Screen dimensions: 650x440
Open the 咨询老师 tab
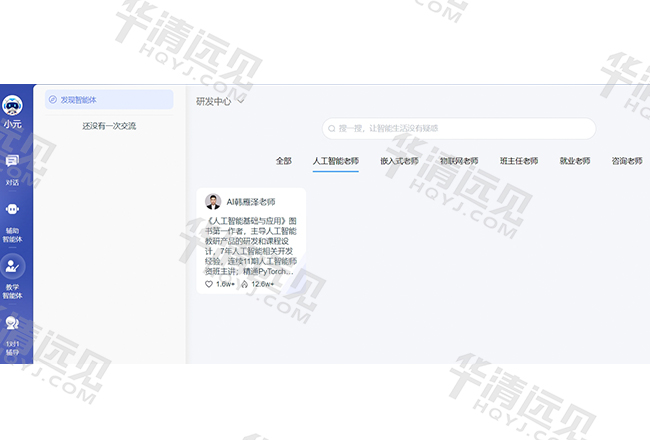click(627, 161)
